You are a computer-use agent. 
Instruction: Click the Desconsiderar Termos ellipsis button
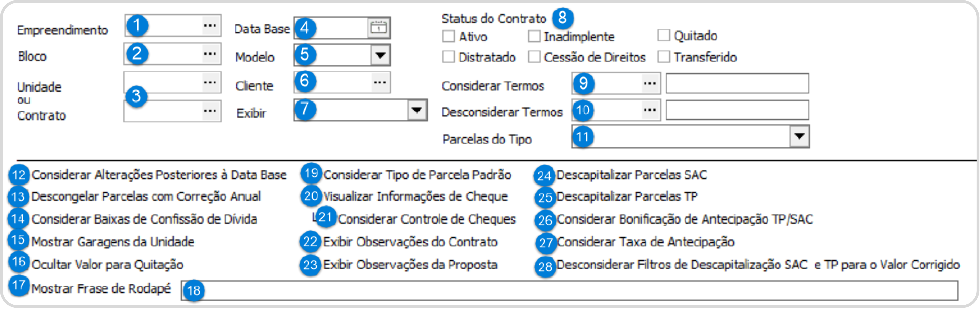click(649, 110)
